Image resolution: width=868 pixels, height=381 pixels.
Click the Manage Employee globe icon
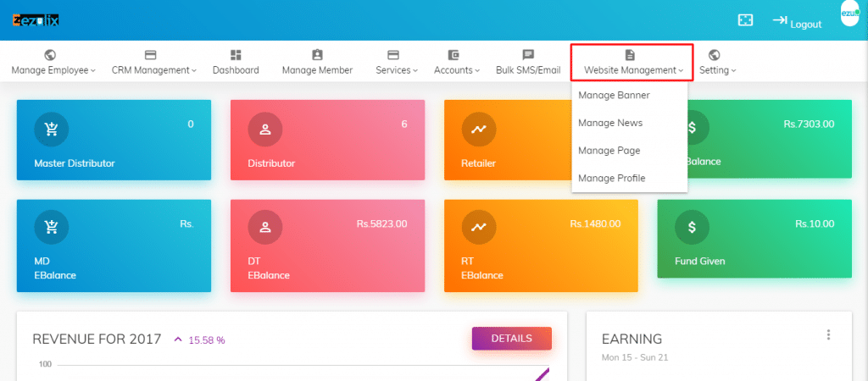pyautogui.click(x=50, y=55)
